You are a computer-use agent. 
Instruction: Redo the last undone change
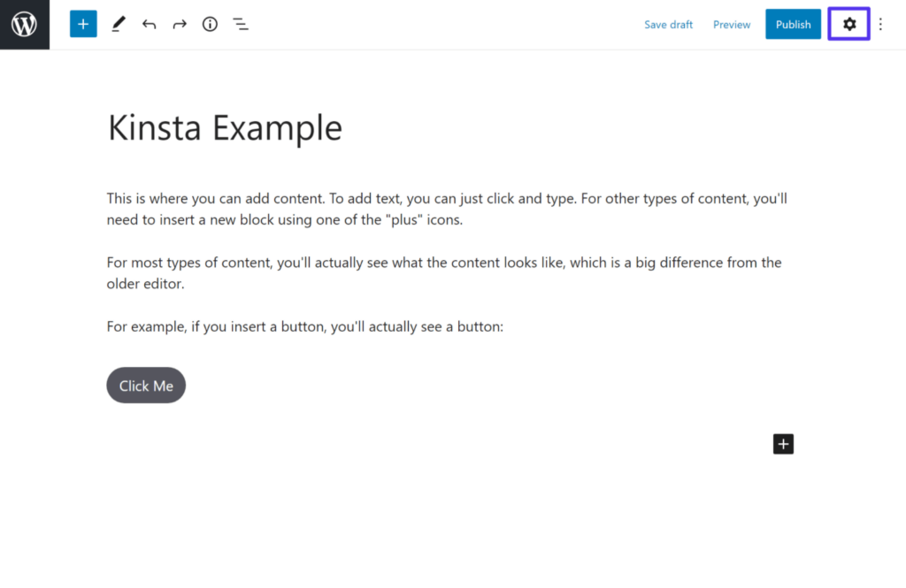tap(180, 25)
